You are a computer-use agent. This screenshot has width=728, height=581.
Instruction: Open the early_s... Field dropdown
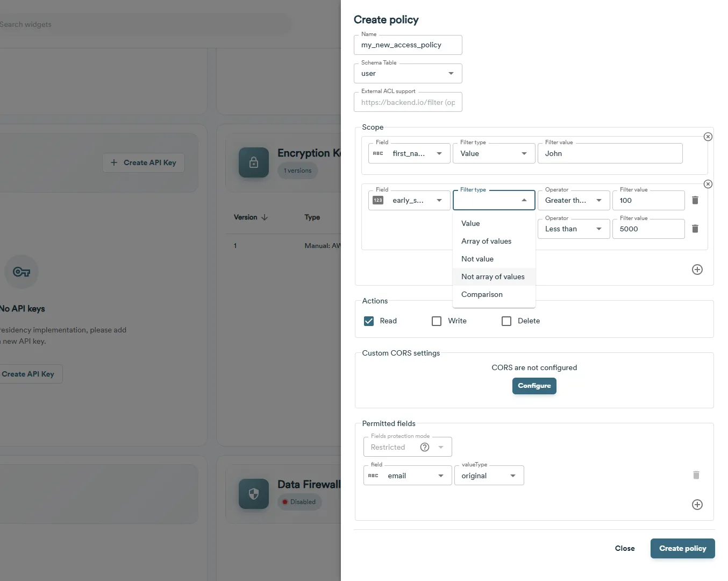pyautogui.click(x=409, y=200)
